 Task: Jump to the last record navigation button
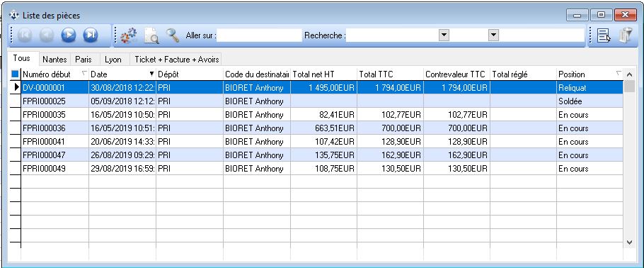(91, 35)
